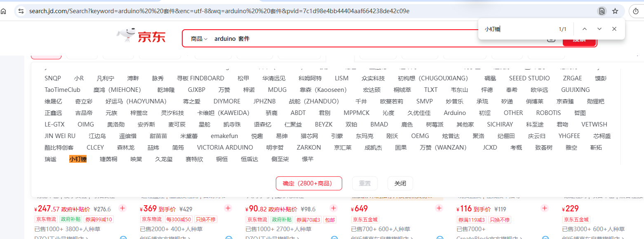The height and width of the screenshot is (239, 644).
Task: Open the 商品 category dropdown in search bar
Action: (x=198, y=38)
